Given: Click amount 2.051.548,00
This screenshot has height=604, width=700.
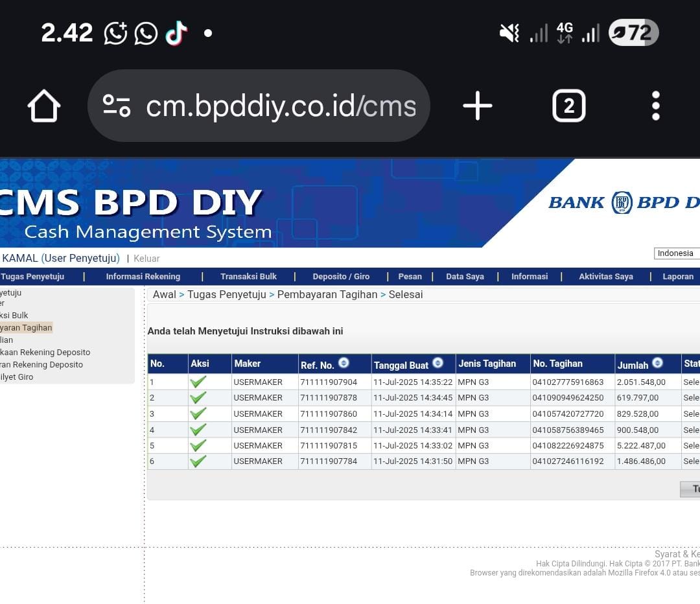Looking at the screenshot, I should click(641, 382).
